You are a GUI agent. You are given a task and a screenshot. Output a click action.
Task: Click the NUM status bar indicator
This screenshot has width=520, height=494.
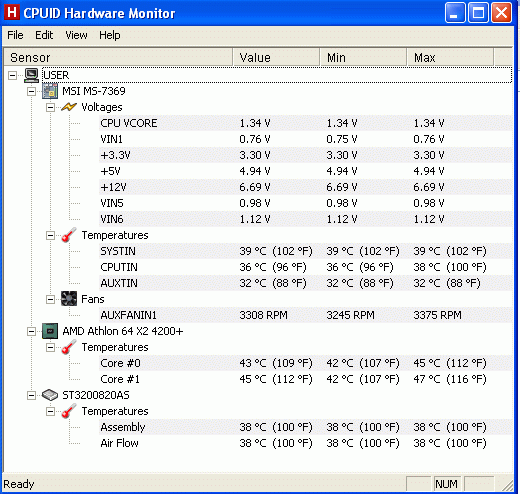pyautogui.click(x=447, y=484)
